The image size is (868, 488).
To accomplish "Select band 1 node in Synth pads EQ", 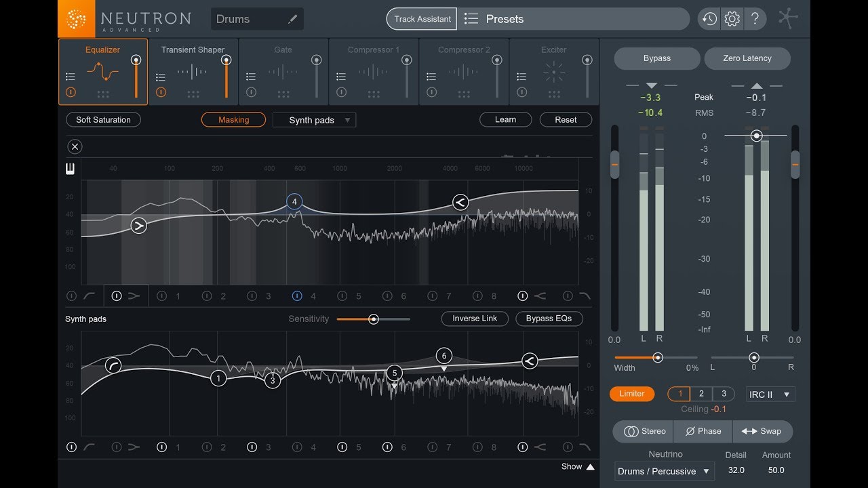I will [218, 378].
